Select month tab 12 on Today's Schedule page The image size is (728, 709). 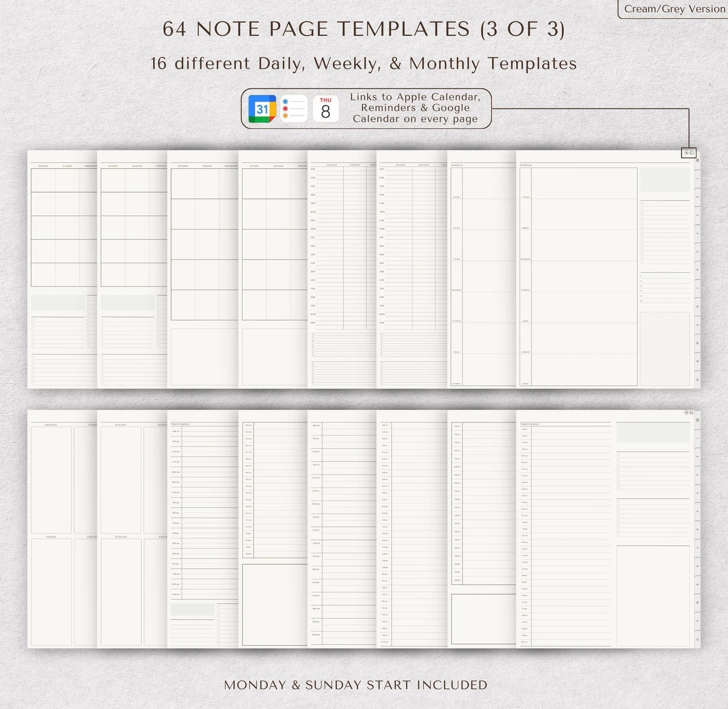697,639
